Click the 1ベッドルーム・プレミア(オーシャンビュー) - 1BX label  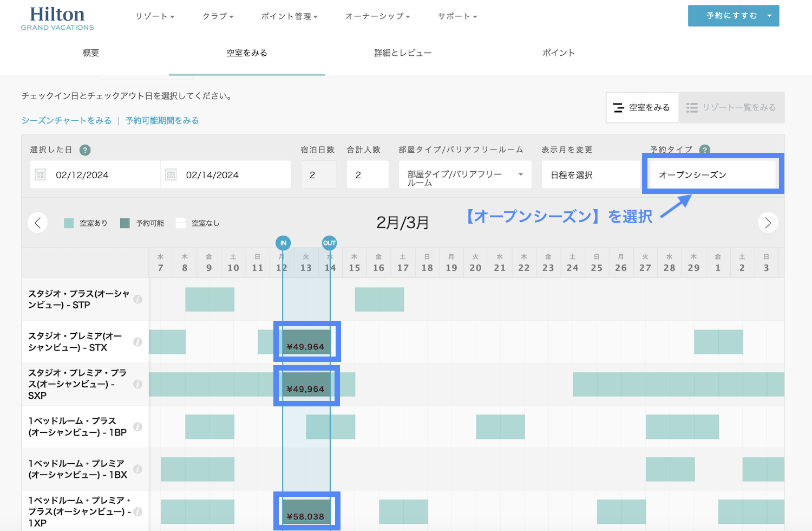[x=78, y=469]
